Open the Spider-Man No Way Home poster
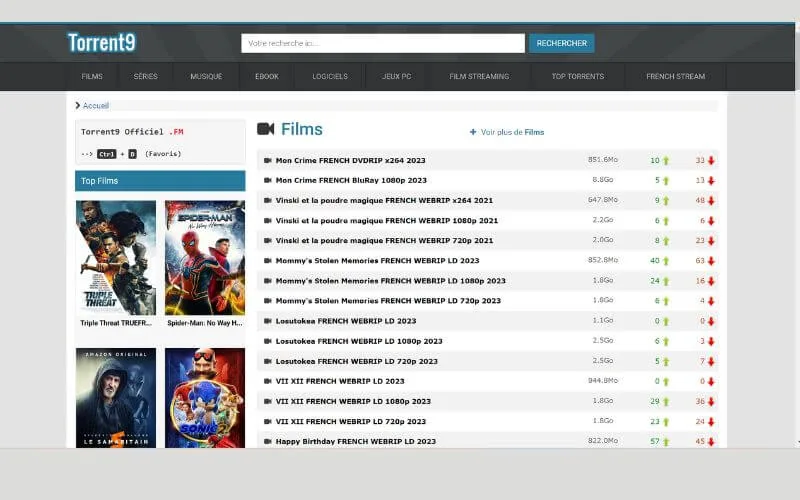 (x=205, y=258)
